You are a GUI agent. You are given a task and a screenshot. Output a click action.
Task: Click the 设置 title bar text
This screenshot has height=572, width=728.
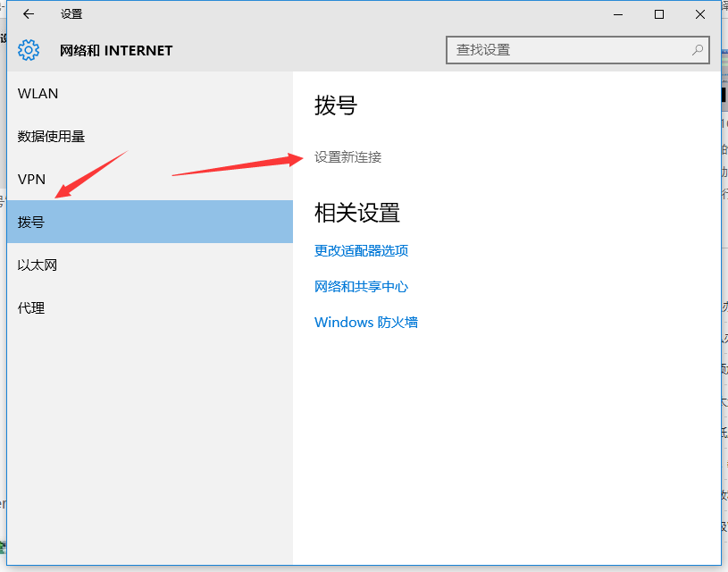click(71, 14)
